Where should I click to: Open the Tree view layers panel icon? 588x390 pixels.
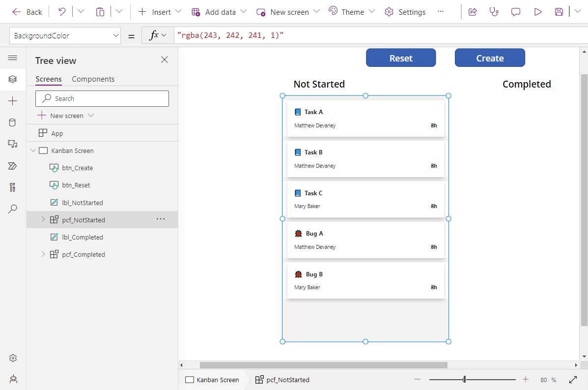(x=13, y=79)
